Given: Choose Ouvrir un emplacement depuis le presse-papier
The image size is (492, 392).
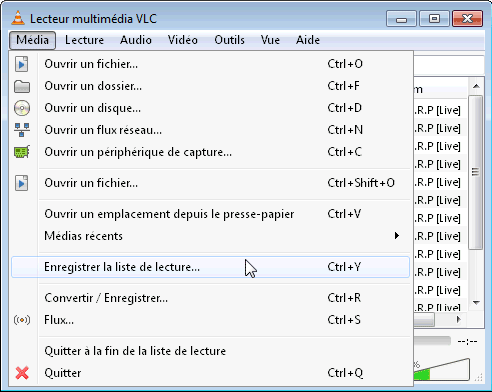Looking at the screenshot, I should 210,214.
